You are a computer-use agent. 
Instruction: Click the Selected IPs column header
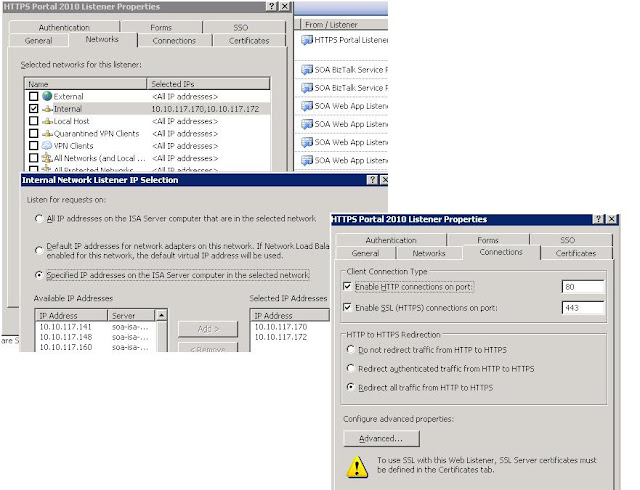[208, 84]
